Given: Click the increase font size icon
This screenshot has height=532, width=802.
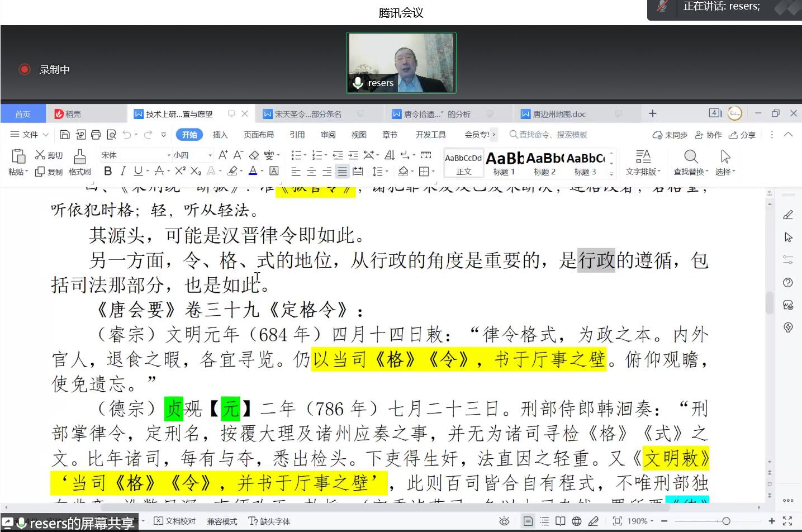Looking at the screenshot, I should [223, 155].
